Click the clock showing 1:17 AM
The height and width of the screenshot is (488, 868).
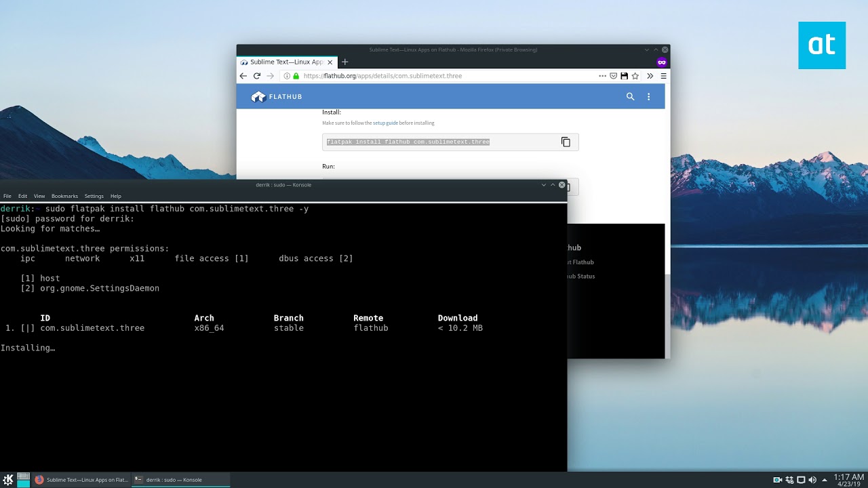click(x=848, y=480)
